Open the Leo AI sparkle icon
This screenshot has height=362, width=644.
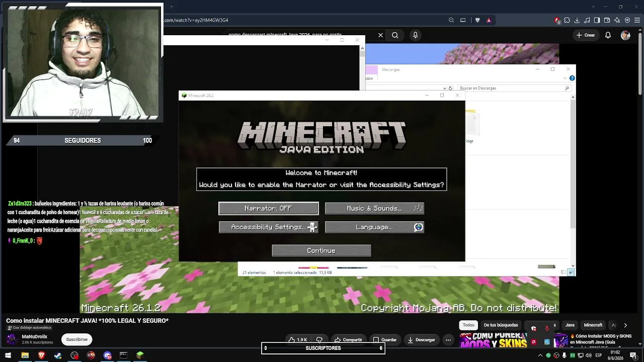click(x=617, y=20)
